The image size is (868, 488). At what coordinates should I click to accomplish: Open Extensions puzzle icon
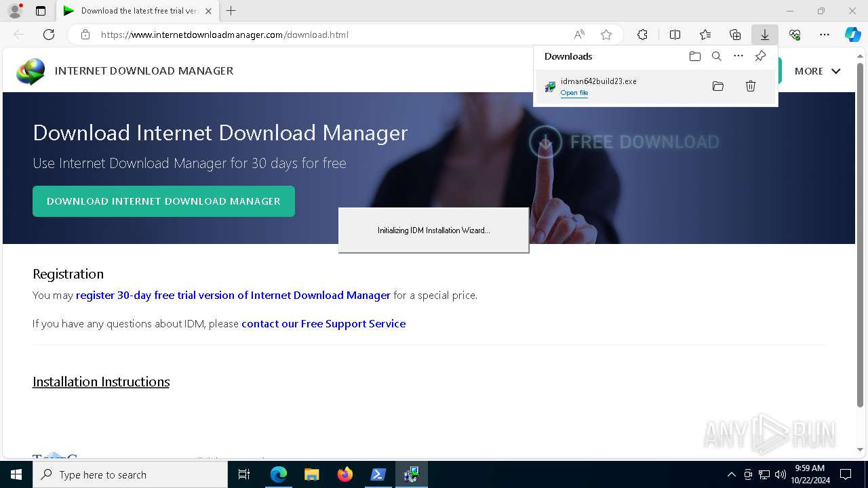[x=642, y=35]
